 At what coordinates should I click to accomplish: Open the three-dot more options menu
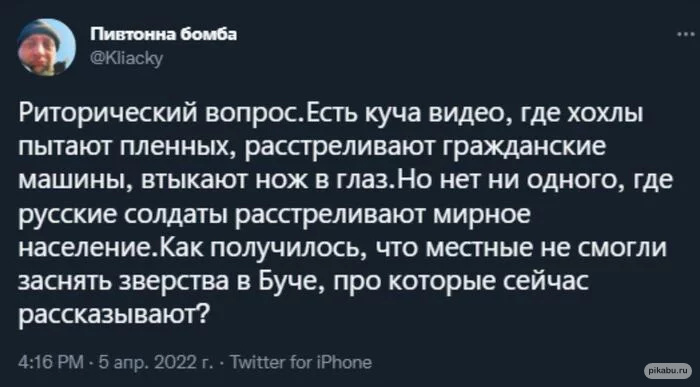click(685, 34)
